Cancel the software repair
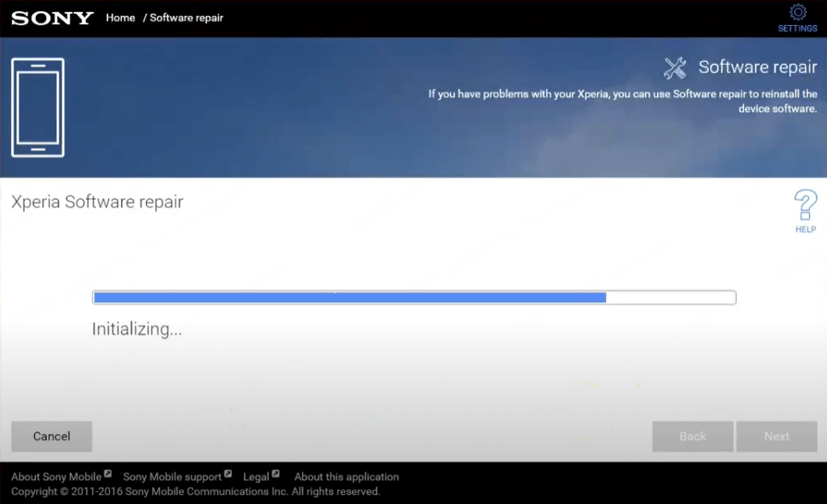This screenshot has width=827, height=504. click(x=52, y=436)
